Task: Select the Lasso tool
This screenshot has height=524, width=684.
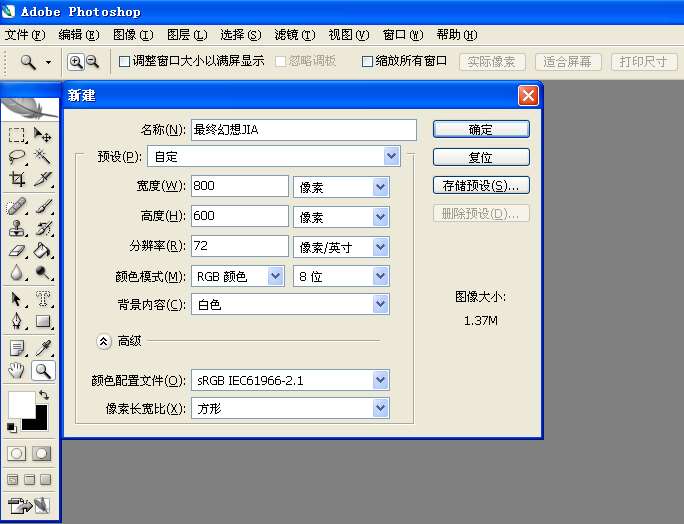Action: coord(17,157)
